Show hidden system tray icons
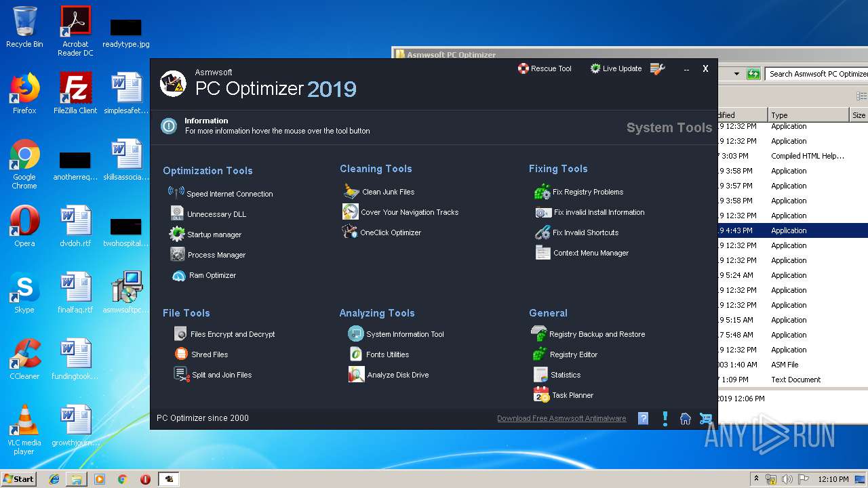868x488 pixels. pos(756,479)
